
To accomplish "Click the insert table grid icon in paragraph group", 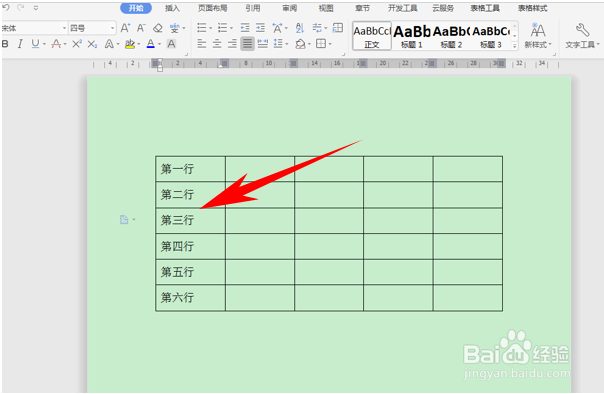I will pos(338,28).
